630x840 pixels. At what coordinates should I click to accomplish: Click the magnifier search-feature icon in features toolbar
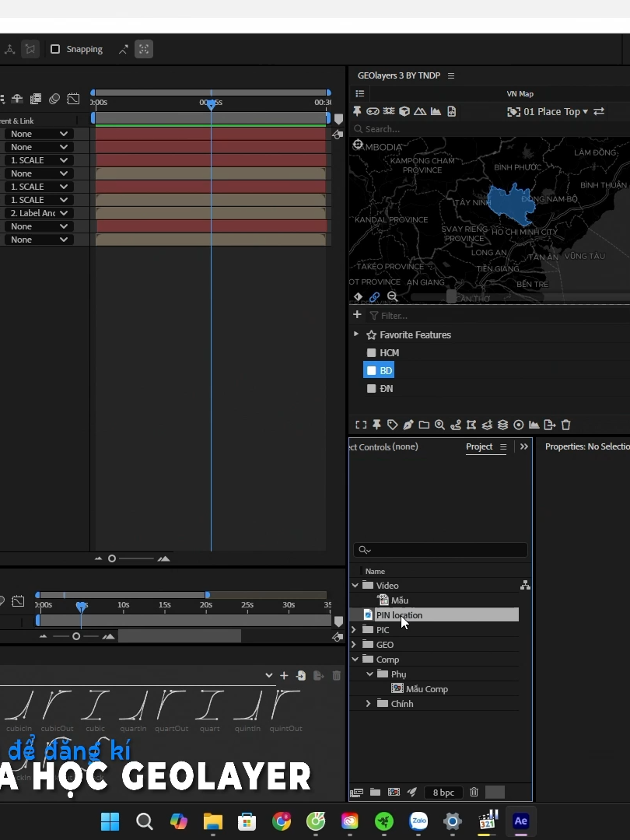pyautogui.click(x=439, y=425)
